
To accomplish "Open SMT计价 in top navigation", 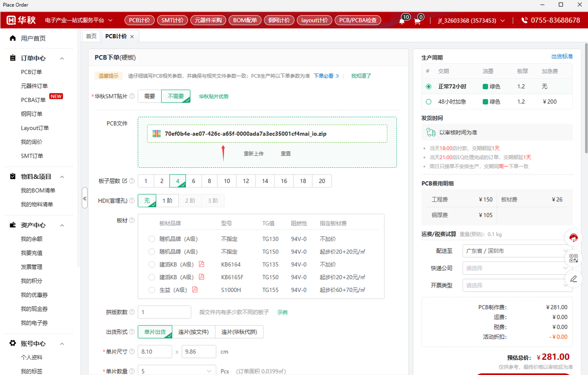I will [172, 20].
